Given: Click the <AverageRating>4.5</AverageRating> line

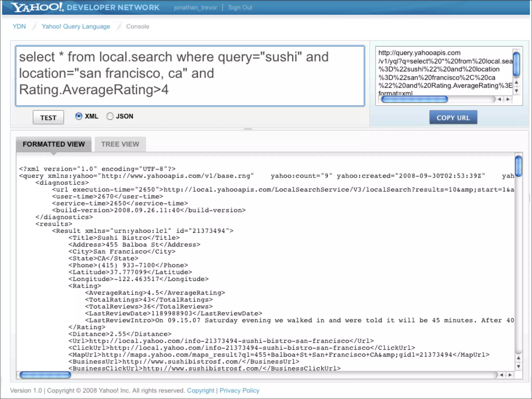Looking at the screenshot, I should pyautogui.click(x=155, y=293).
